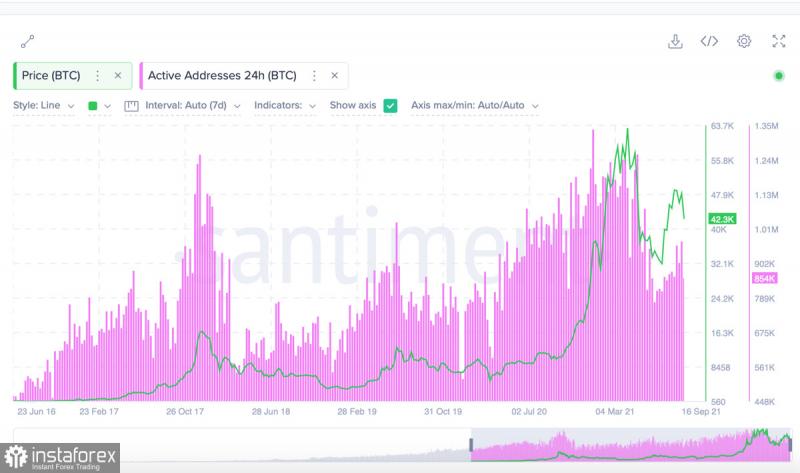
Task: Toggle fullscreen chart view
Action: (779, 41)
